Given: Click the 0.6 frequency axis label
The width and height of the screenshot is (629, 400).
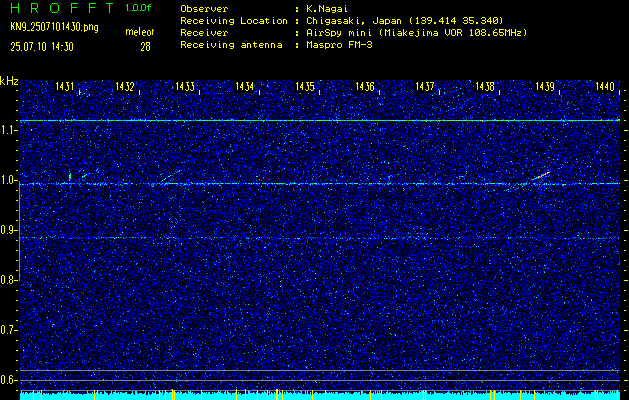Looking at the screenshot, I should [x=8, y=380].
